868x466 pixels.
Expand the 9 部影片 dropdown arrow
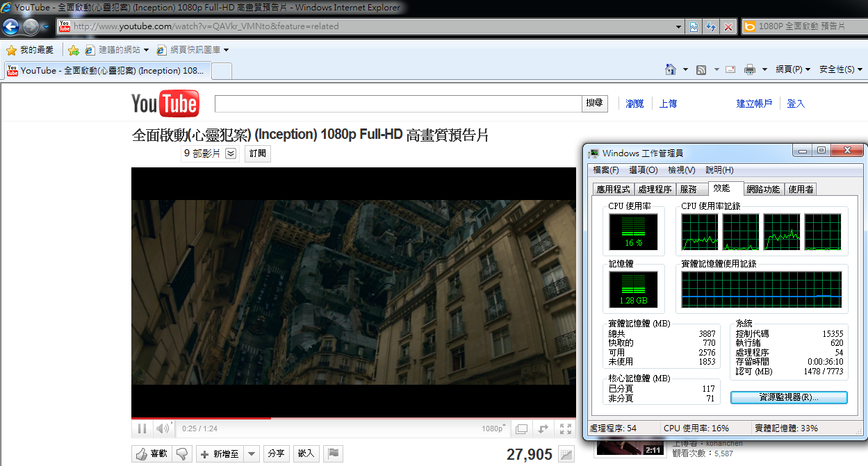(x=231, y=153)
